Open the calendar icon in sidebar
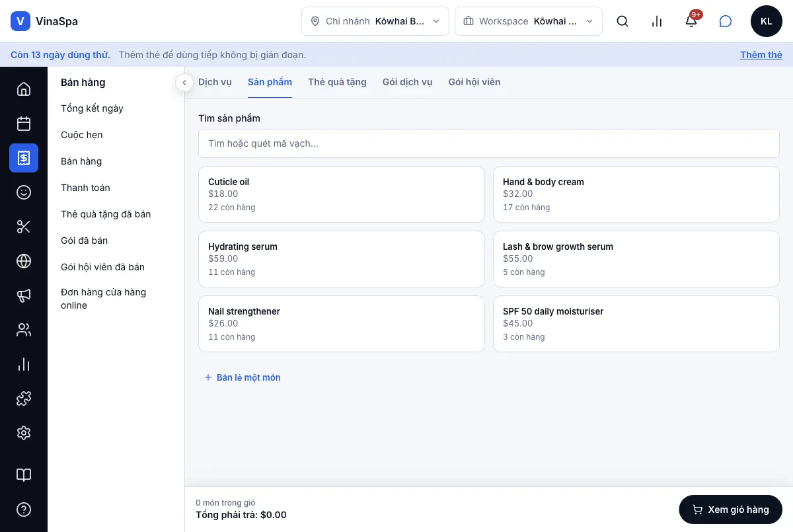793x532 pixels. 24,124
